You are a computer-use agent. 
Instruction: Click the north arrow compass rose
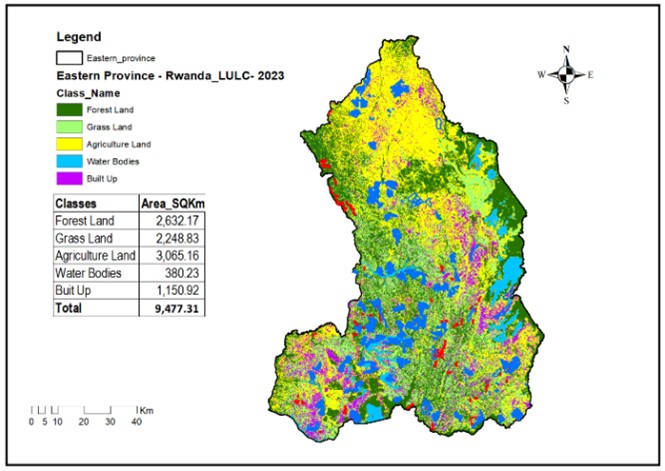(x=565, y=74)
